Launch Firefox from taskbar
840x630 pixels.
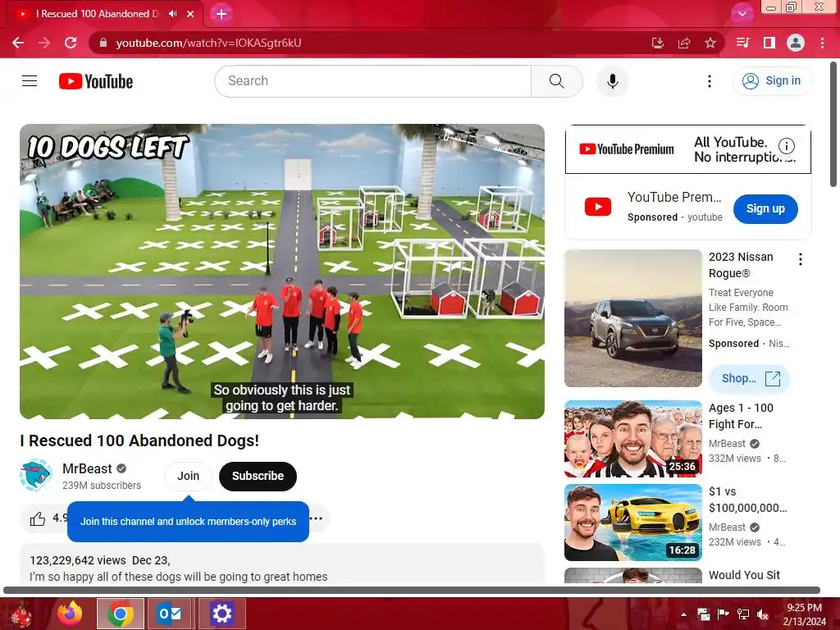pyautogui.click(x=70, y=614)
